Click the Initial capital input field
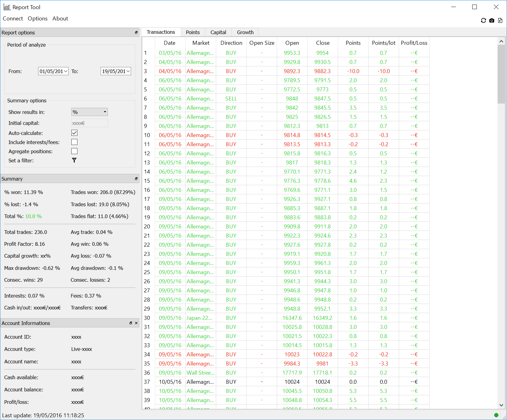The width and height of the screenshot is (507, 420). tap(89, 123)
